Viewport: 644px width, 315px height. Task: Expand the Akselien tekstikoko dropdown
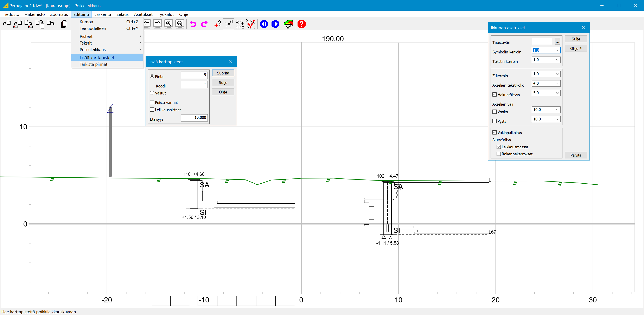[557, 83]
